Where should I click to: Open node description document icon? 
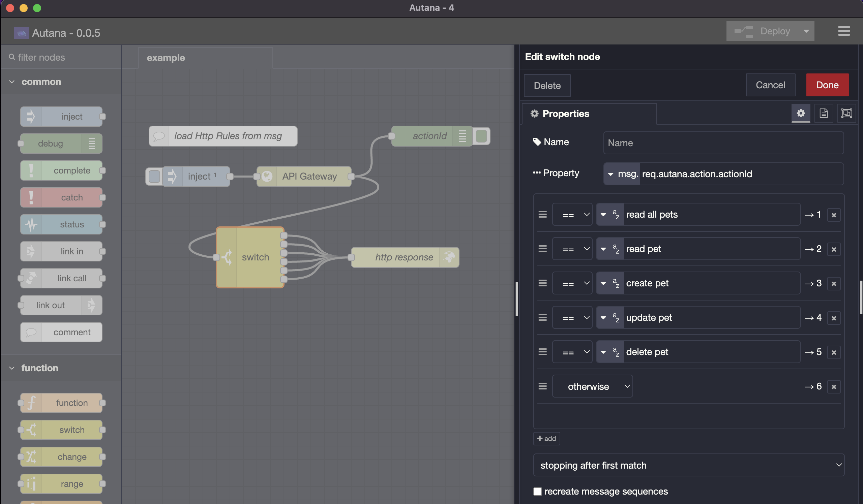coord(823,113)
